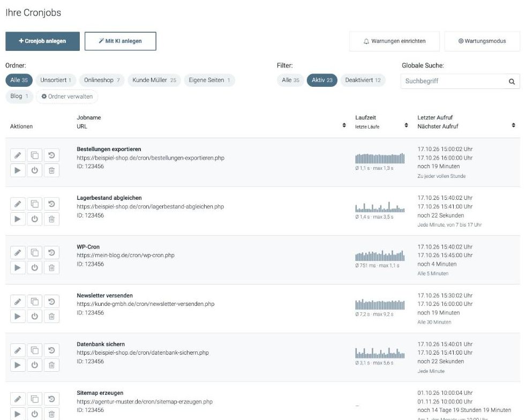The image size is (526, 420).
Task: Click Cronjob anlegen button
Action: (43, 41)
